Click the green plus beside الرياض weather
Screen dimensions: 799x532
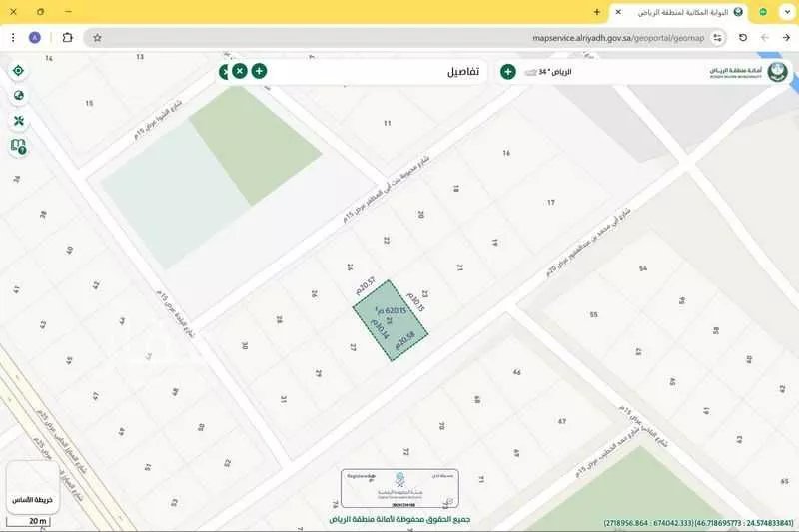508,72
